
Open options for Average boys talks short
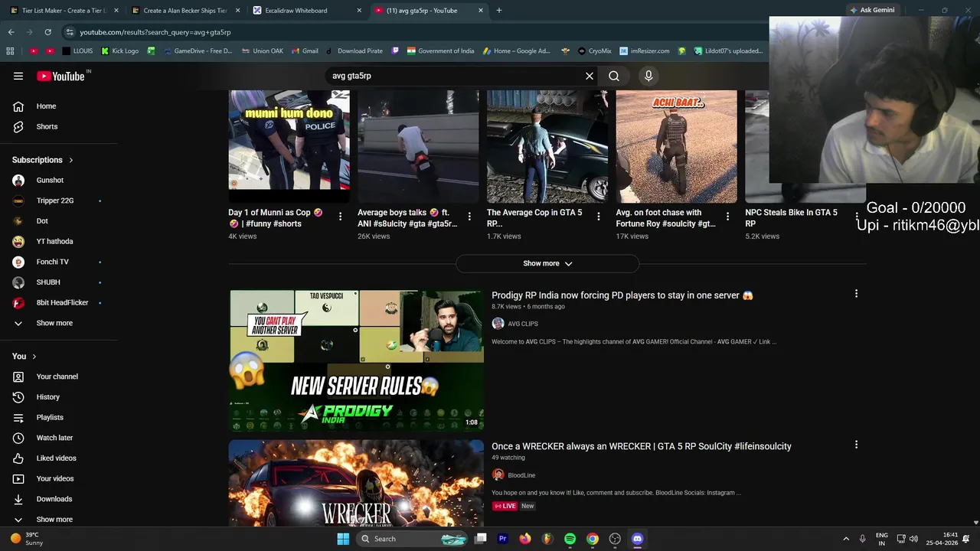pyautogui.click(x=469, y=217)
